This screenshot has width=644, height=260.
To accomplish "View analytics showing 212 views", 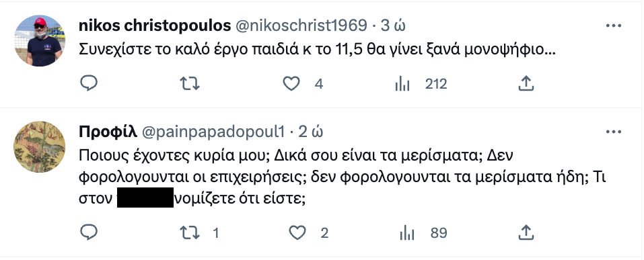I will coord(402,85).
